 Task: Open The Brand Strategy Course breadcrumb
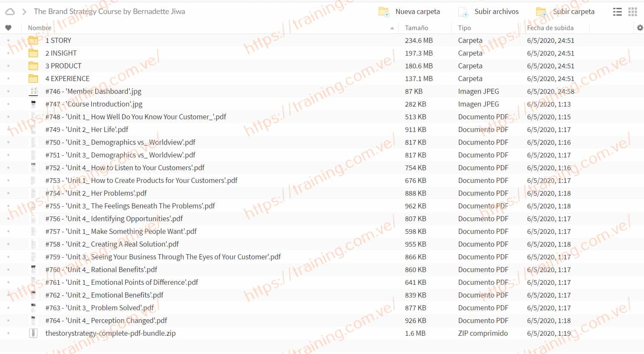click(109, 11)
